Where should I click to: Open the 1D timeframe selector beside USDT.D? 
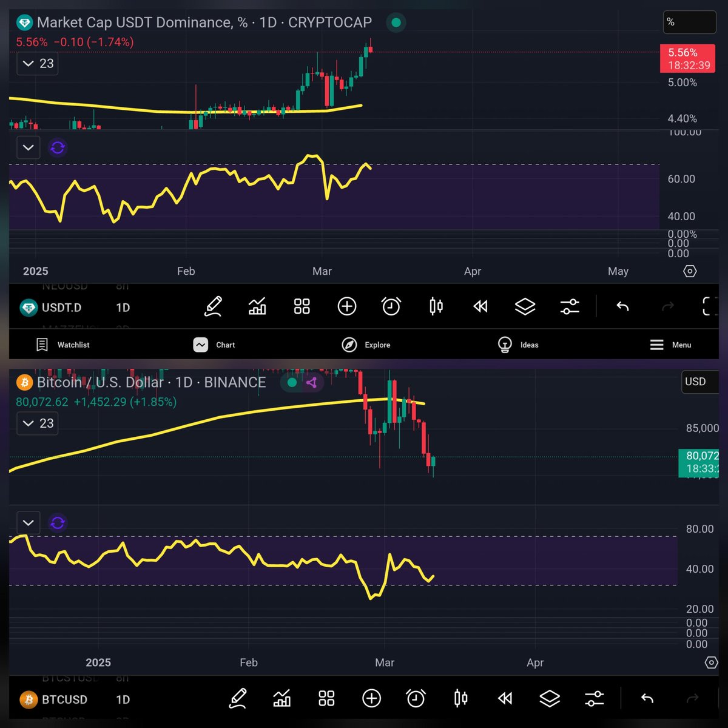(123, 308)
